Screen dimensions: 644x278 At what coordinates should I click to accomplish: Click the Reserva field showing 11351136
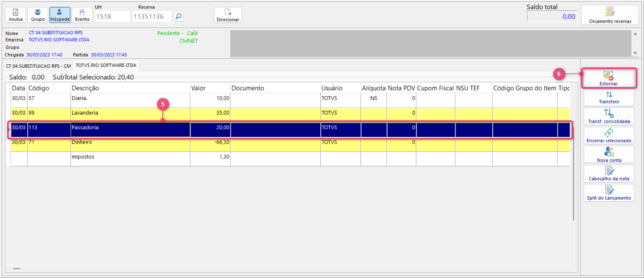pos(152,16)
